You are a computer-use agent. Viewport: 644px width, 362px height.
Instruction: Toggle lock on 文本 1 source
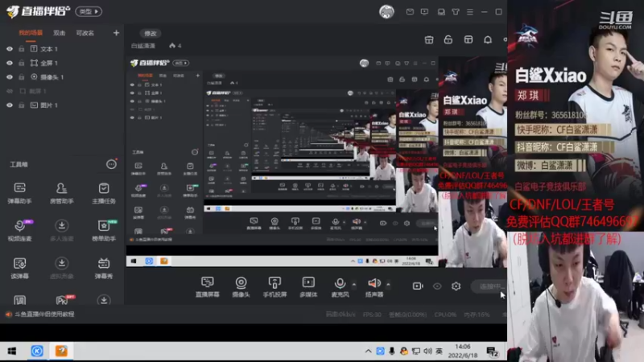(x=22, y=49)
